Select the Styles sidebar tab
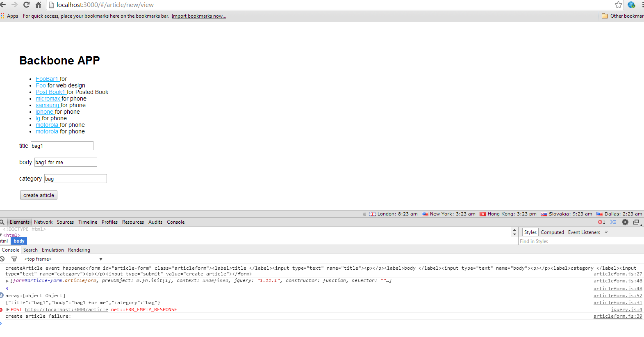 530,232
